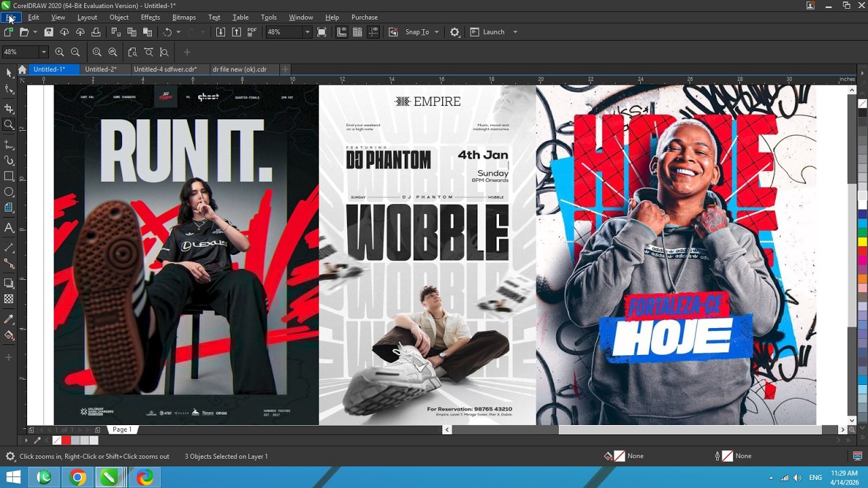
Task: Pick the Ellipse tool
Action: coord(9,192)
